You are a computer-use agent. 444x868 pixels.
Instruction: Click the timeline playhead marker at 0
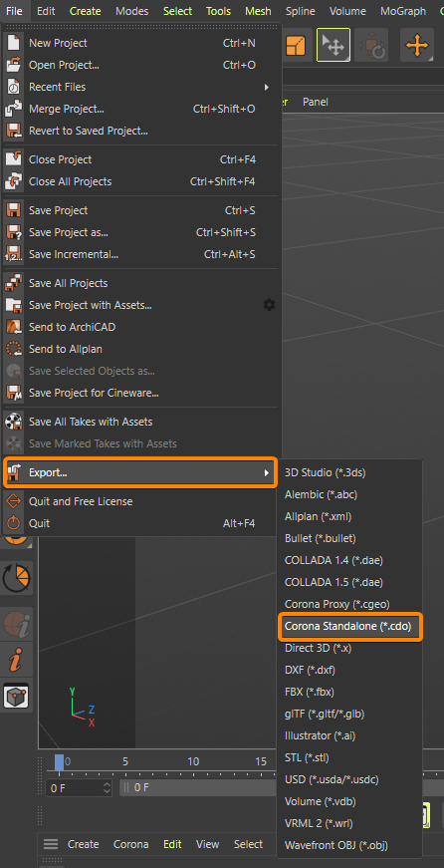tap(59, 762)
